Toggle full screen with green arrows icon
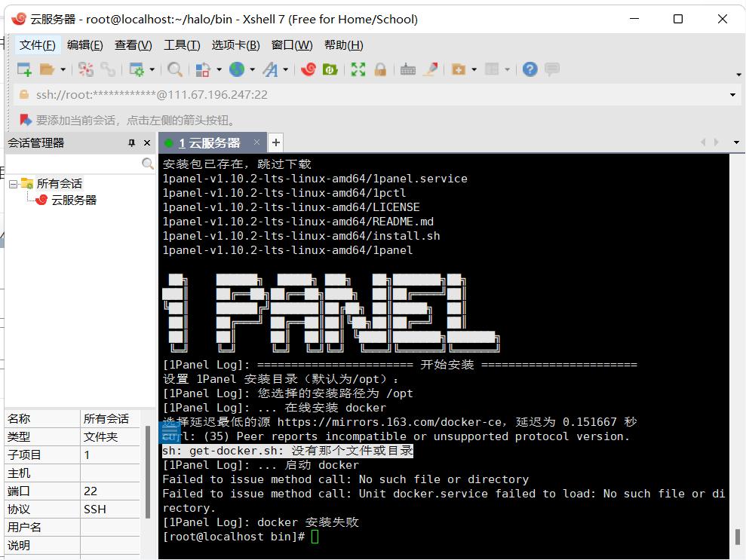 pos(358,69)
